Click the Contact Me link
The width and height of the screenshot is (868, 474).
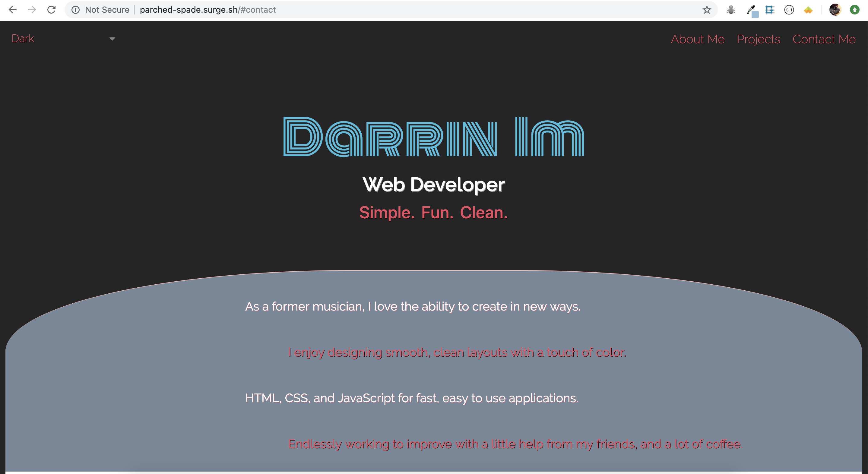(824, 39)
